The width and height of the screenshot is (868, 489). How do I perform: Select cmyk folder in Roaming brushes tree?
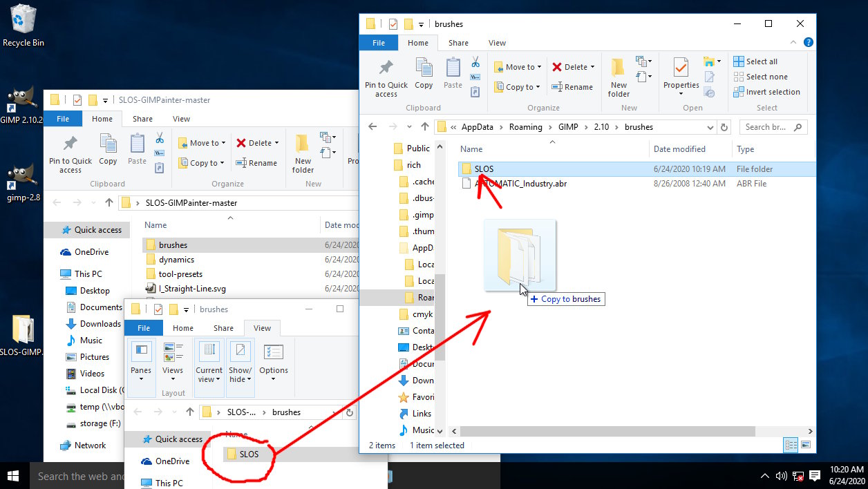point(415,314)
